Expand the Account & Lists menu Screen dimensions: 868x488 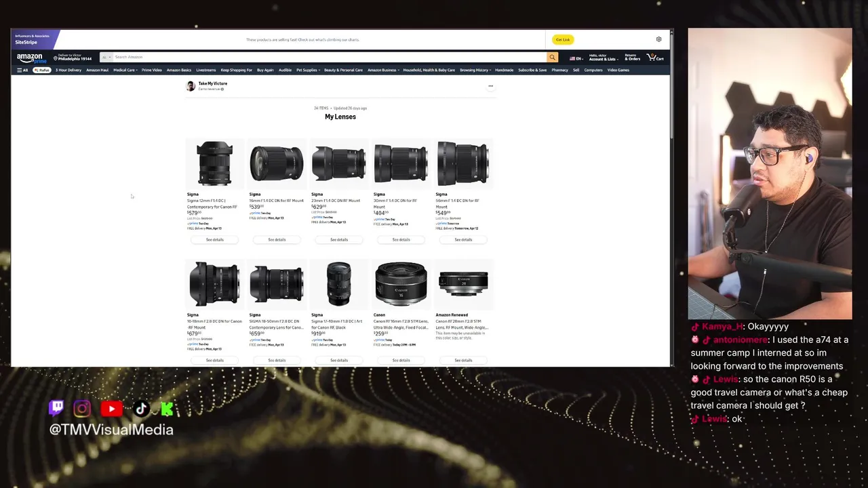602,58
